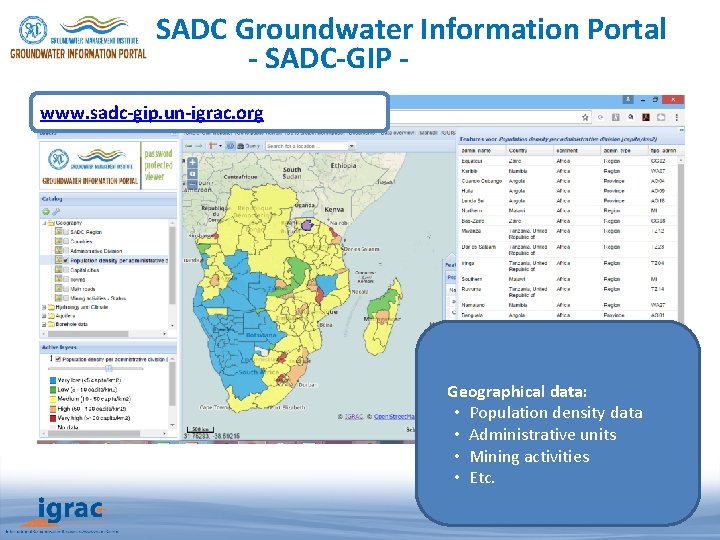Uncheck Population density layer in Catalog tree

click(x=66, y=260)
